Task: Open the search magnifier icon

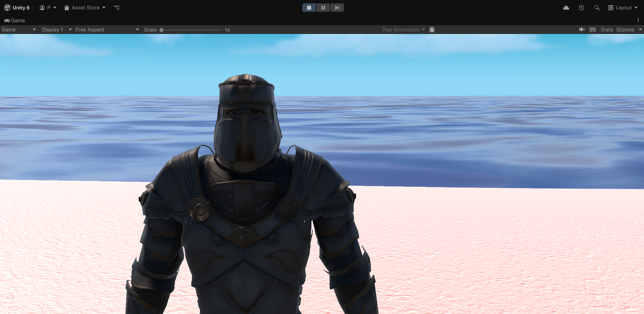Action: pos(597,8)
